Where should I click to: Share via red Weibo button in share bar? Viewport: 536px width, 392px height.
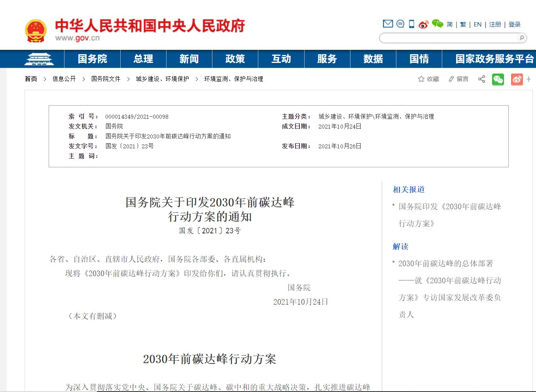click(517, 79)
